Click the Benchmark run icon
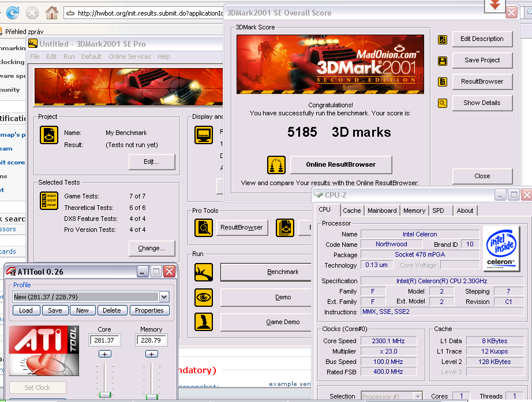Viewport: 532px width, 402px height. tap(204, 272)
